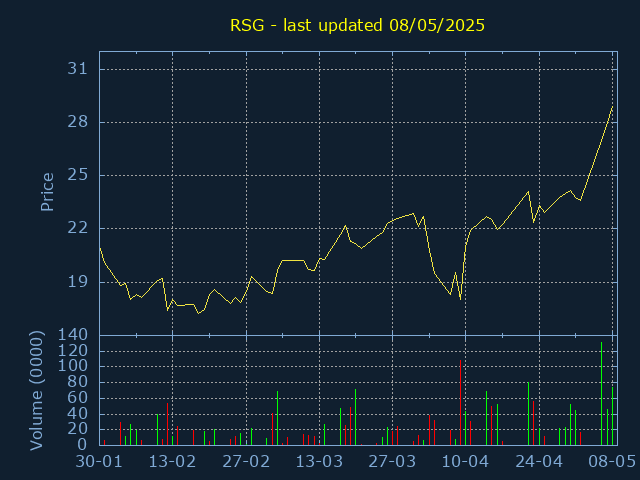
Task: Click the price axis label 19
Action: pos(78,282)
